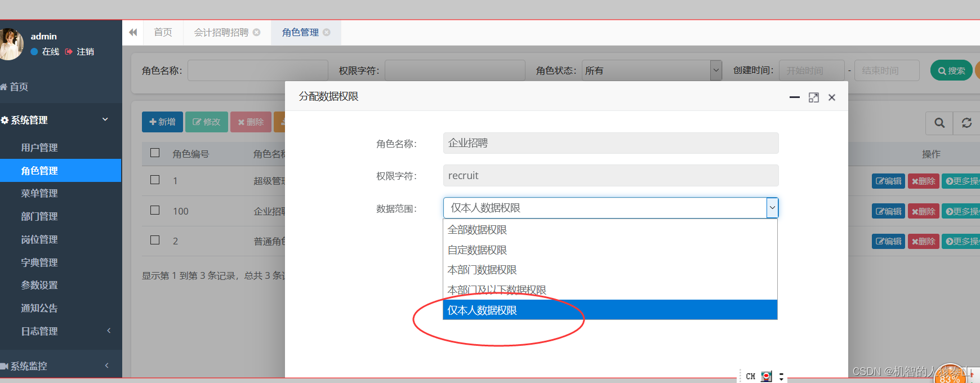The image size is (980, 383).
Task: Click the 角色名称 field showing 企业招聘
Action: pyautogui.click(x=611, y=143)
